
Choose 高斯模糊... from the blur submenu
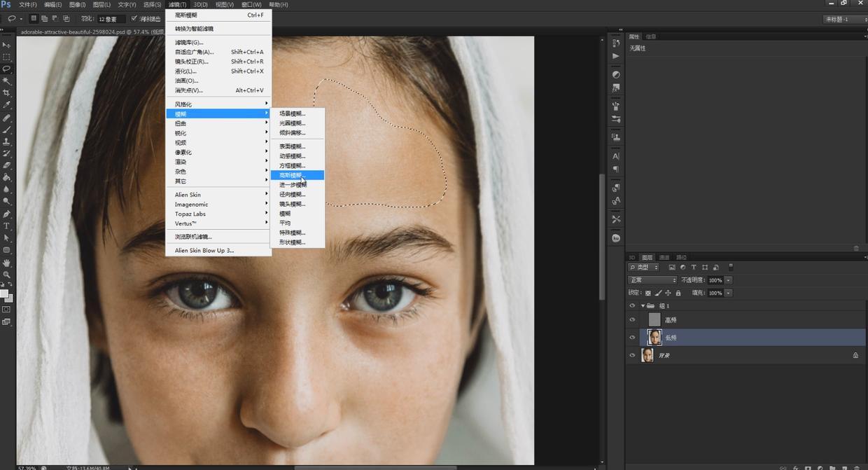pos(292,175)
